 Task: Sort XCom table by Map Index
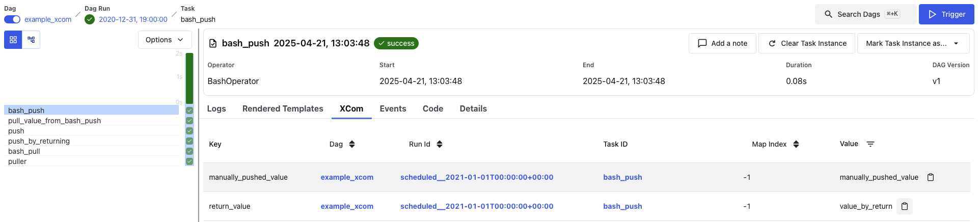pyautogui.click(x=796, y=144)
